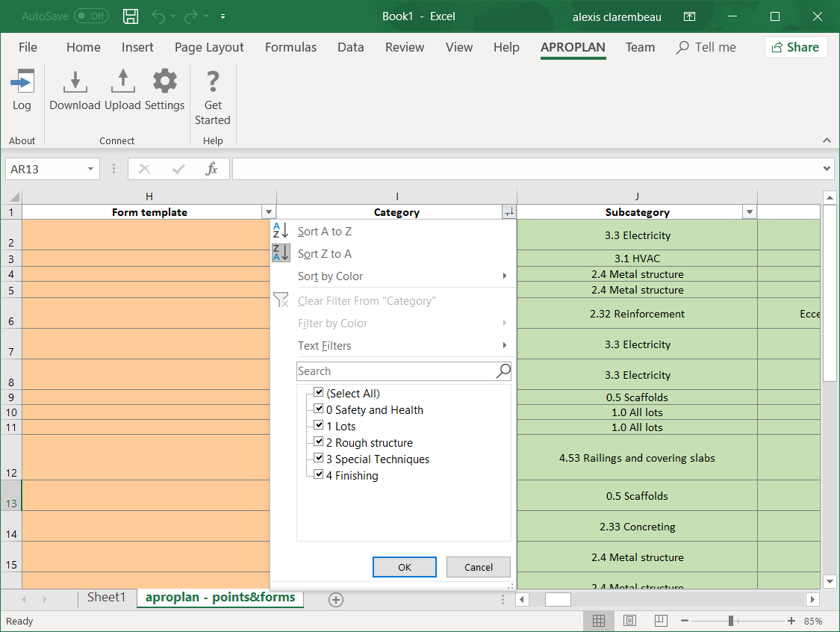This screenshot has width=840, height=632.
Task: Click the Enter formula checkmark icon
Action: 178,170
